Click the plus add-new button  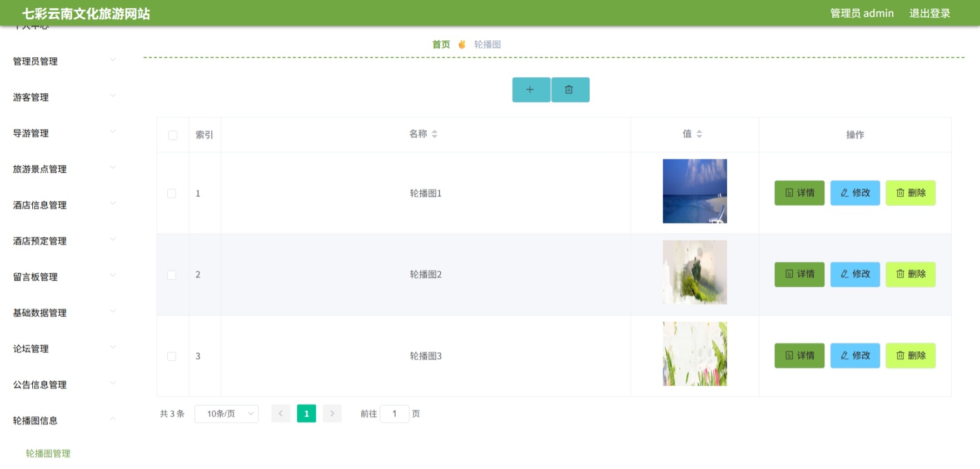point(531,89)
